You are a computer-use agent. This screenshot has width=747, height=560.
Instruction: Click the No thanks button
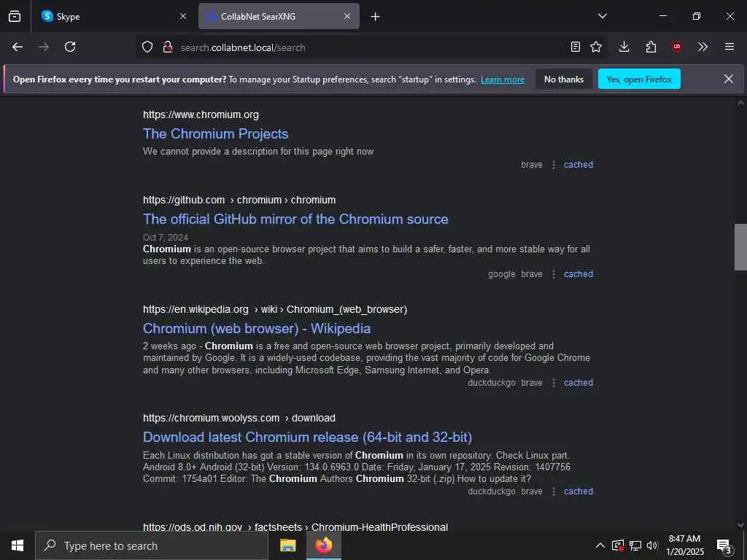point(564,79)
